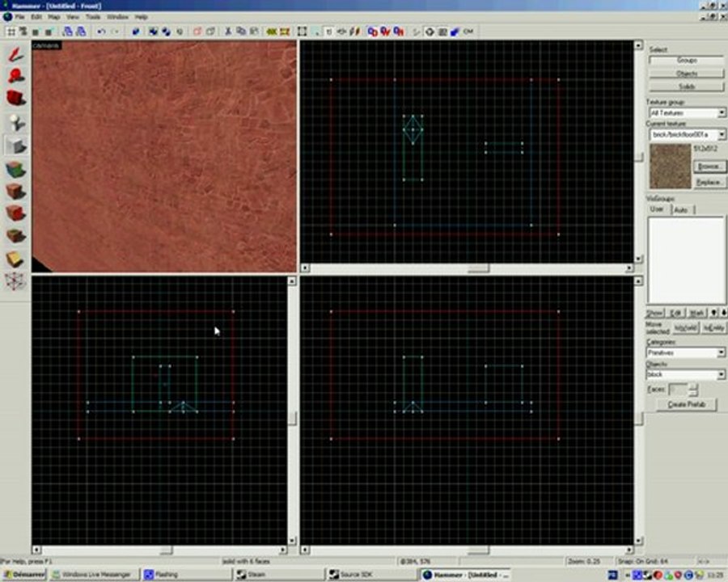The width and height of the screenshot is (728, 582).
Task: Toggle cordon state yellow icon
Action: pos(272,32)
